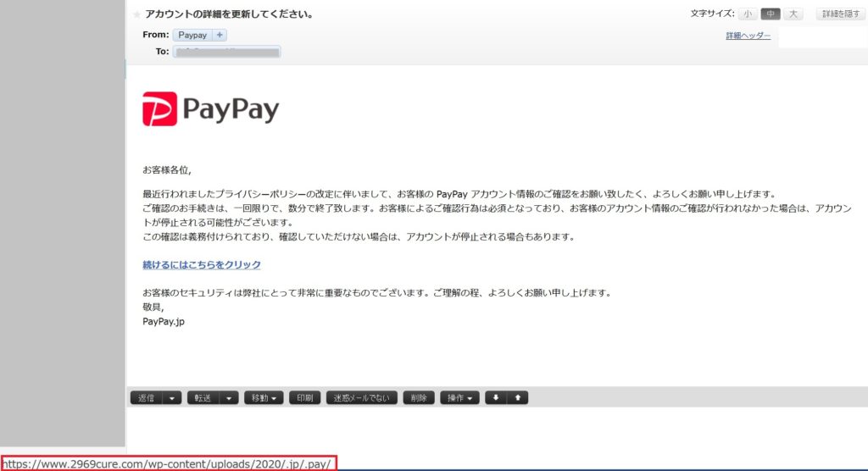Star the email with the star icon
The width and height of the screenshot is (868, 471).
coord(136,15)
